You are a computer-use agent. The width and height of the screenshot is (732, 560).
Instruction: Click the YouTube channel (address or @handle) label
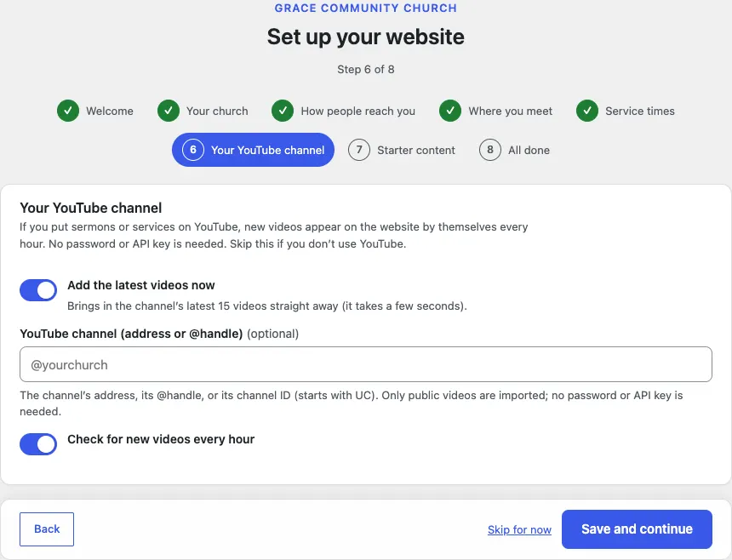(x=131, y=334)
